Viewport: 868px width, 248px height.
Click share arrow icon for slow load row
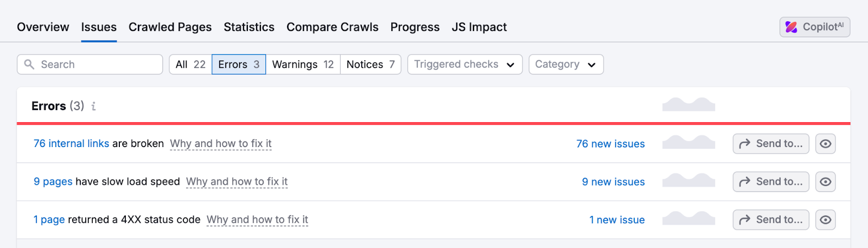click(744, 182)
